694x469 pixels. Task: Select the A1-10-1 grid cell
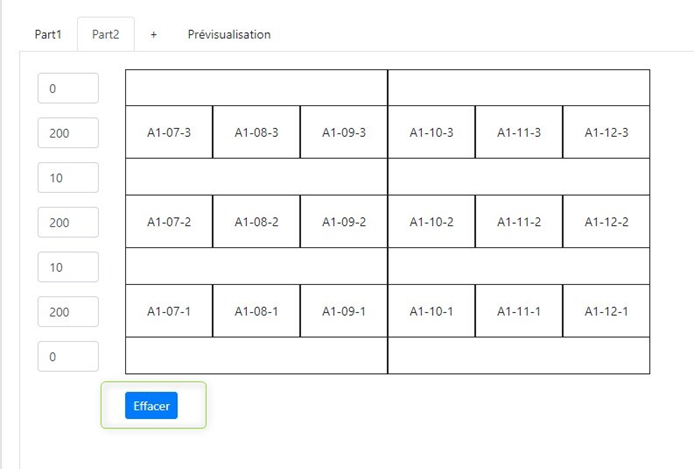click(x=431, y=311)
